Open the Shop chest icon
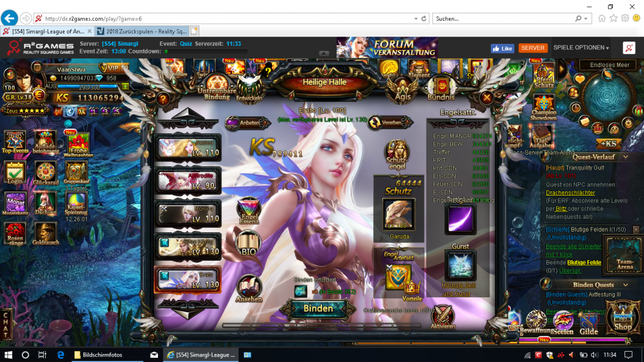 click(x=623, y=318)
